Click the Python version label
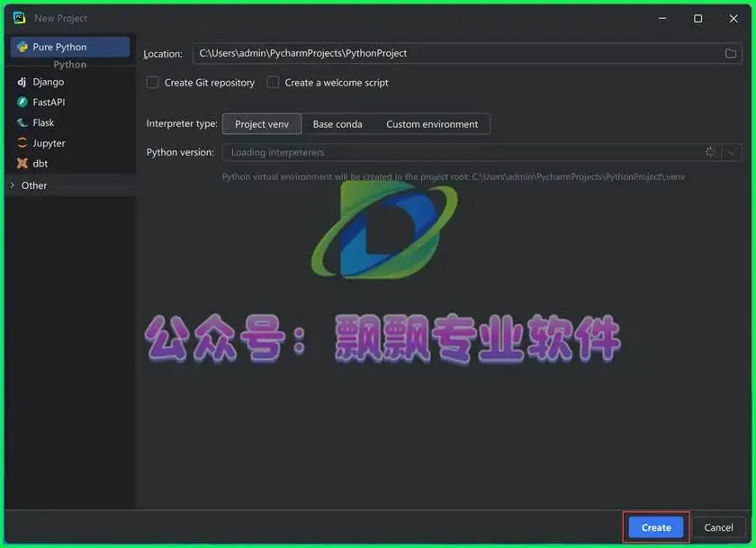 coord(180,152)
